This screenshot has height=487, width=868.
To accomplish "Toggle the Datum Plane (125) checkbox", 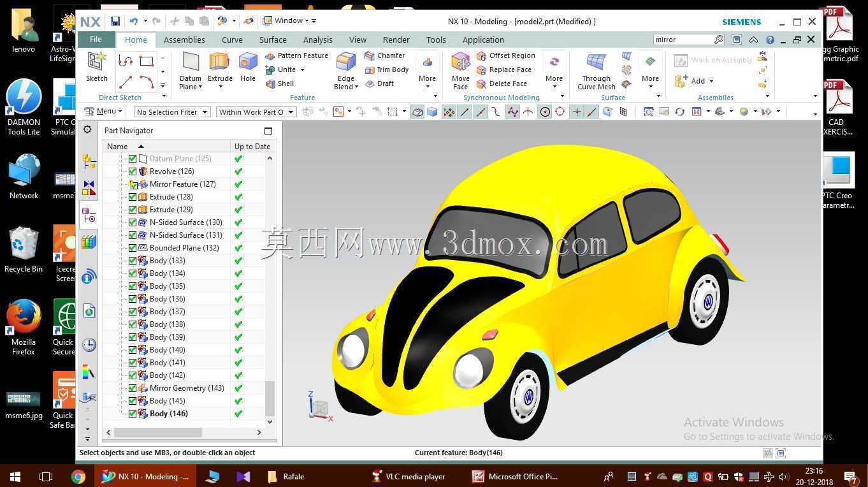I will [x=133, y=159].
